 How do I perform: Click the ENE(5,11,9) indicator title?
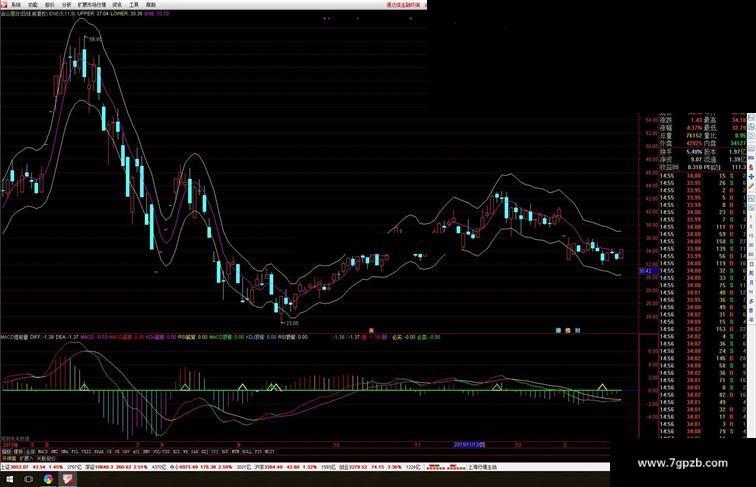[61, 14]
